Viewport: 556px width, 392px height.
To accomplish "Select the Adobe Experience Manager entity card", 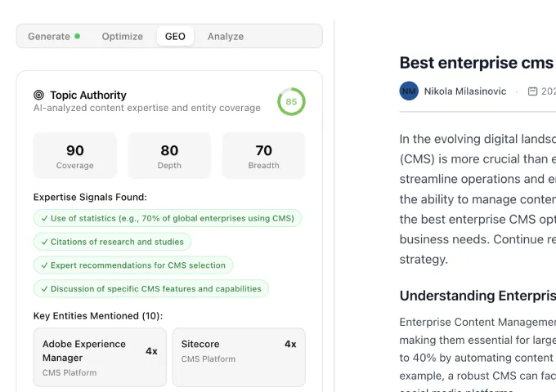I will pos(100,357).
